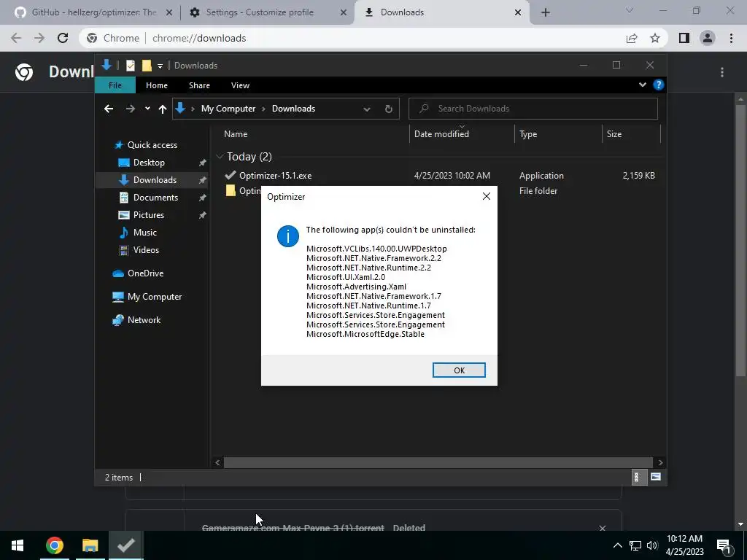The image size is (747, 560).
Task: Bookmark this tab with star icon
Action: [655, 38]
